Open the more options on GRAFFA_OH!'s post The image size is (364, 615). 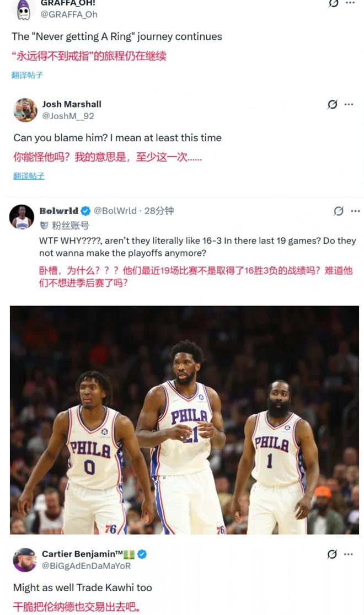click(350, 3)
